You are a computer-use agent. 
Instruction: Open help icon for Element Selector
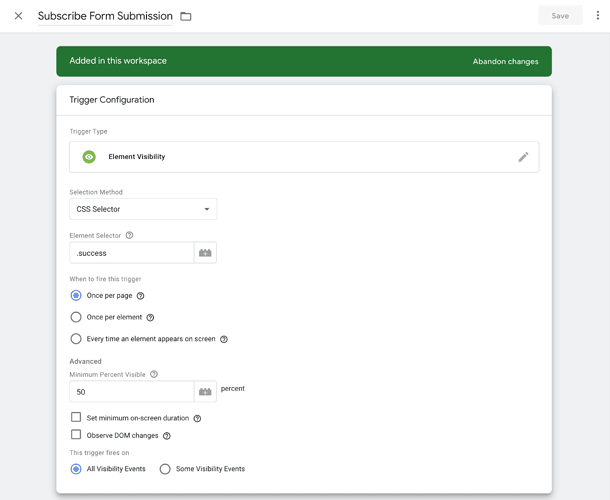130,235
